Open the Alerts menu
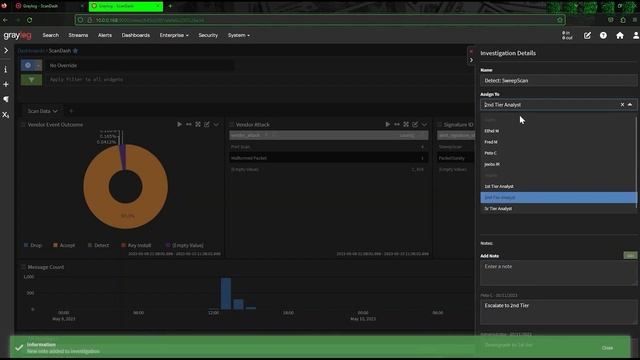This screenshot has height=360, width=640. (104, 35)
